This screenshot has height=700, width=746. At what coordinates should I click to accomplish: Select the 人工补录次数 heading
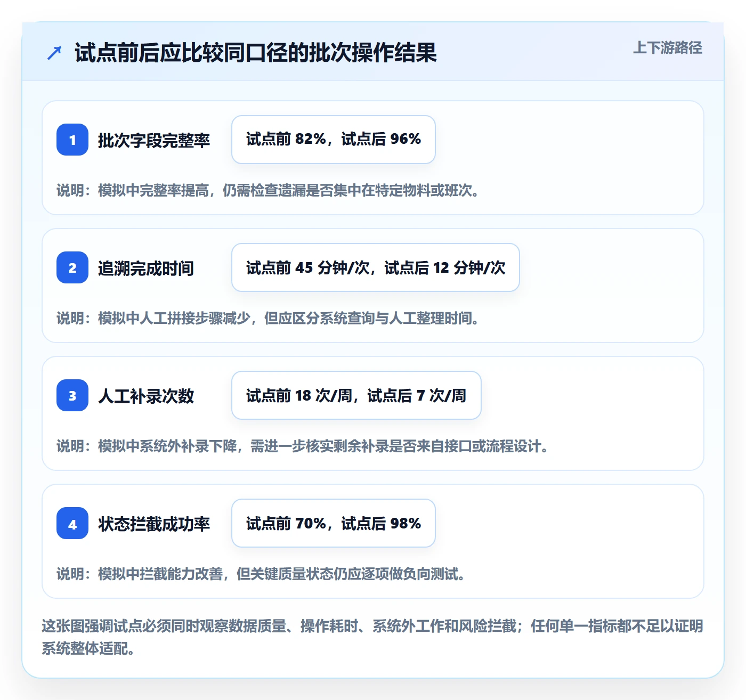click(146, 396)
